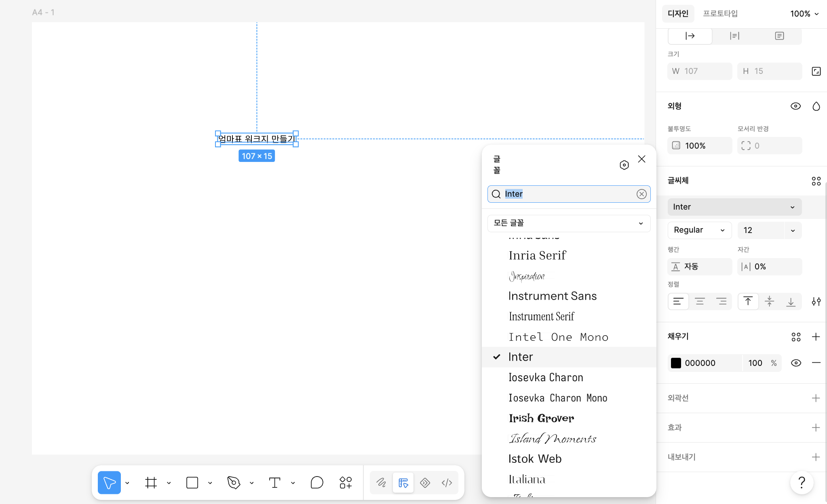Set text align center
The image size is (827, 504).
point(700,301)
